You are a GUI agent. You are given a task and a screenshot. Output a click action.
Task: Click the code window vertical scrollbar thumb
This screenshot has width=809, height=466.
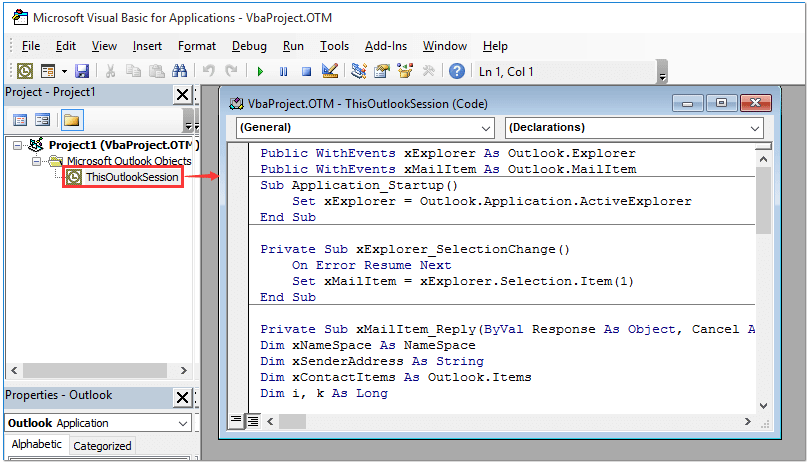764,200
